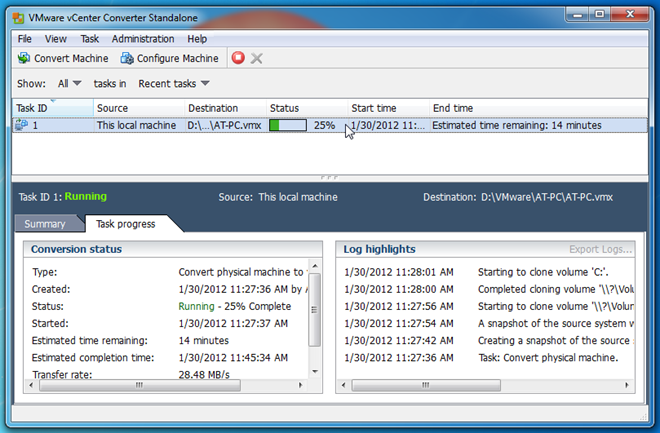660x433 pixels.
Task: Click the Log highlights scroll right arrow
Action: pos(627,385)
